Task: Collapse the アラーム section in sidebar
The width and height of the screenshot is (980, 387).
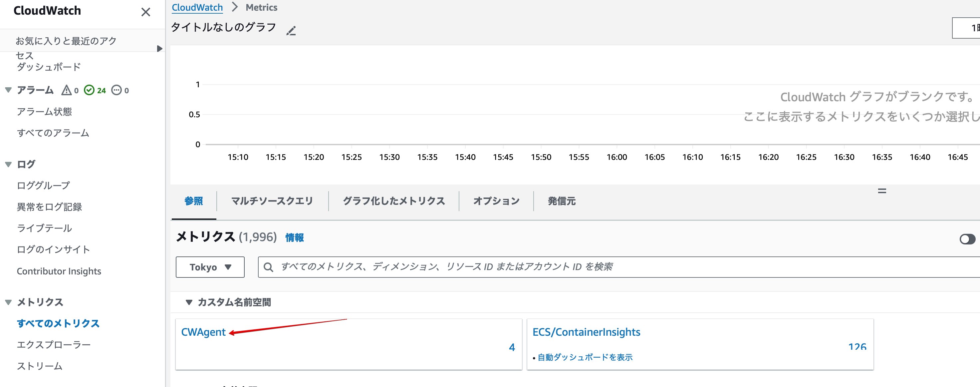Action: pos(8,90)
